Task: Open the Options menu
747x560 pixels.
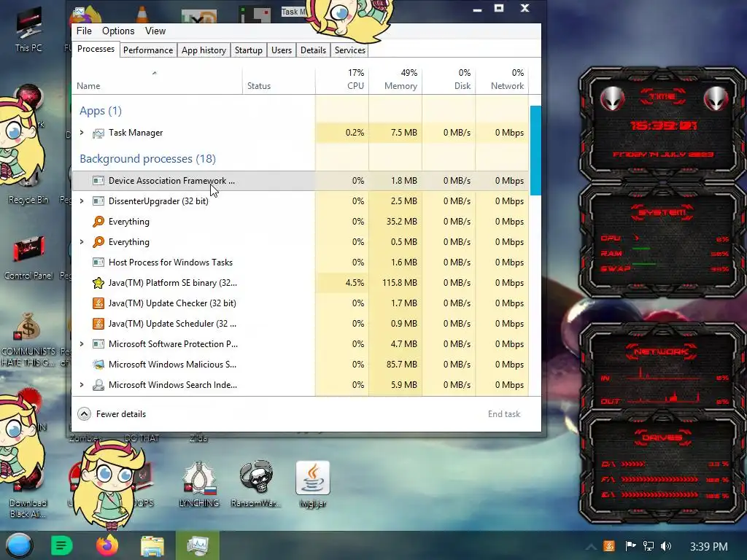Action: coord(118,31)
